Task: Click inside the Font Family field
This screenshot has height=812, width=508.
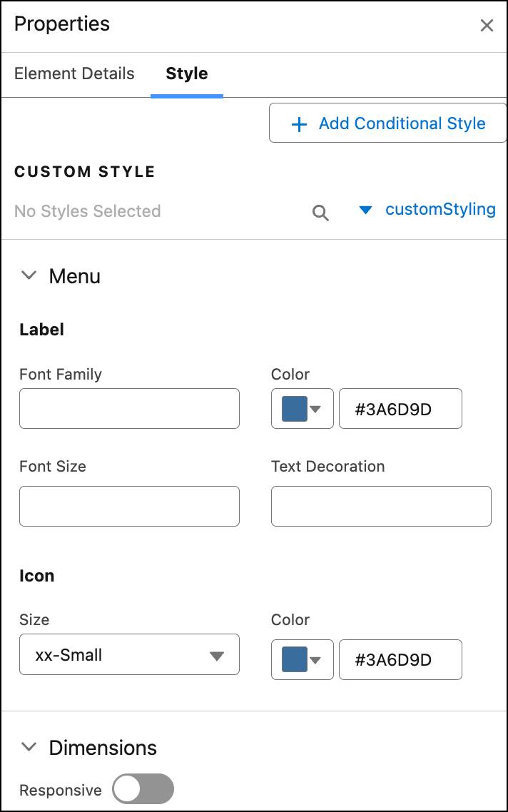Action: [x=129, y=408]
